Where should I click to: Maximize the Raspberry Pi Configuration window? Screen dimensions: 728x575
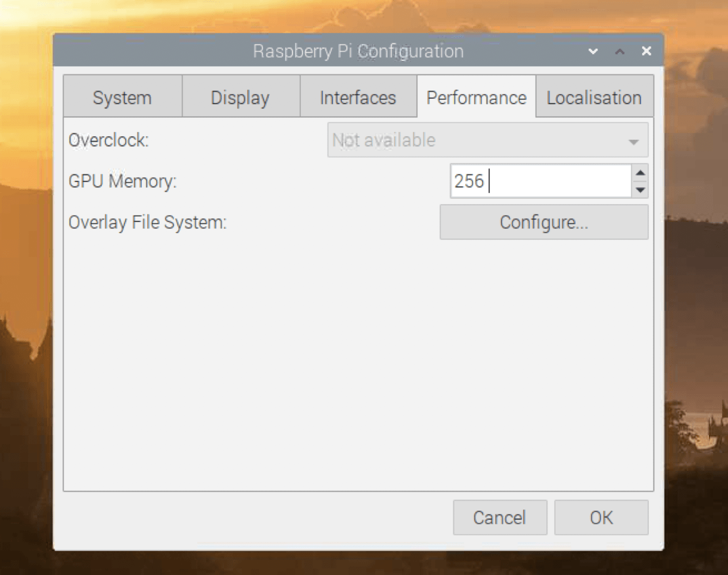tap(620, 51)
